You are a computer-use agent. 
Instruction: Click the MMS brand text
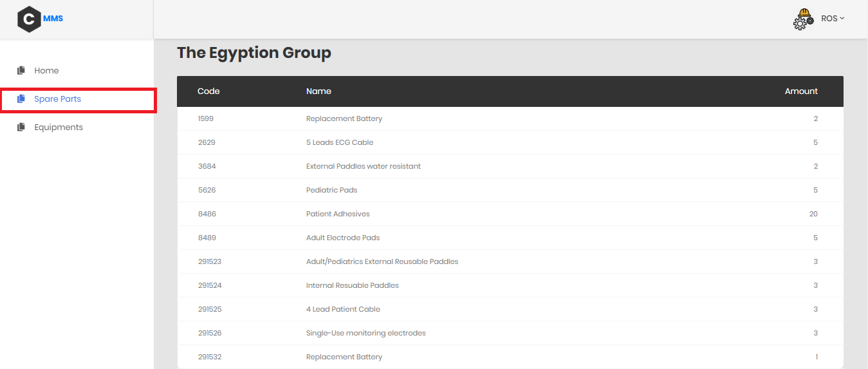coord(53,19)
